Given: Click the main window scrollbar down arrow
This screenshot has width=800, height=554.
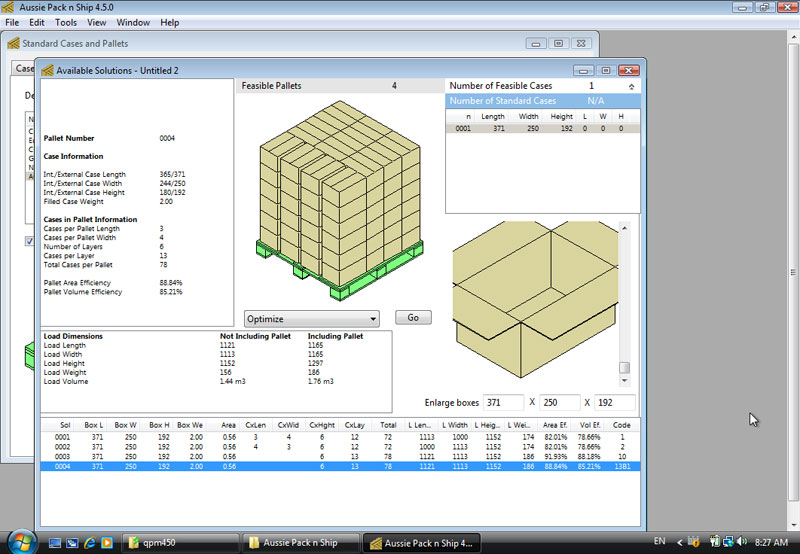Looking at the screenshot, I should point(793,524).
